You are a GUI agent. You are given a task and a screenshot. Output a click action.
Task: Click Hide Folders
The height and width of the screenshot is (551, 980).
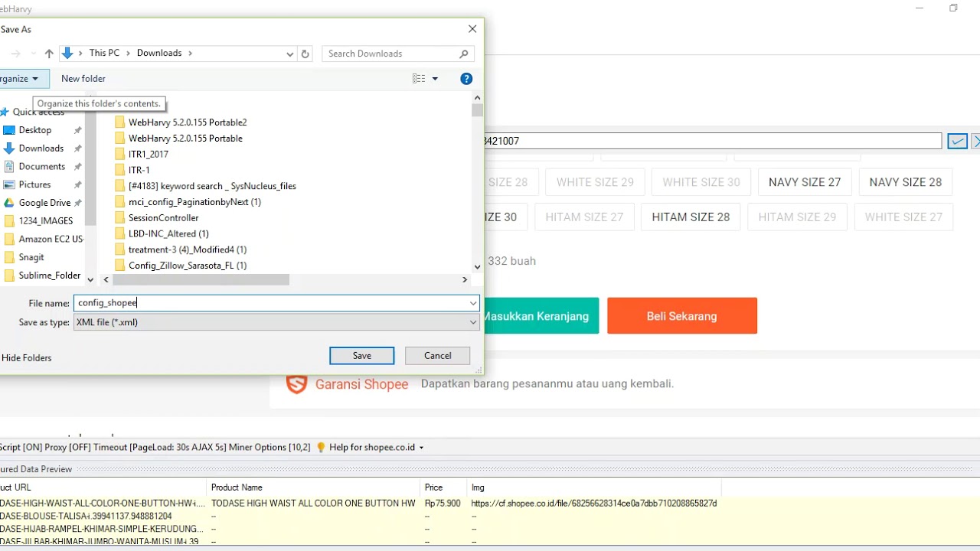pos(26,358)
